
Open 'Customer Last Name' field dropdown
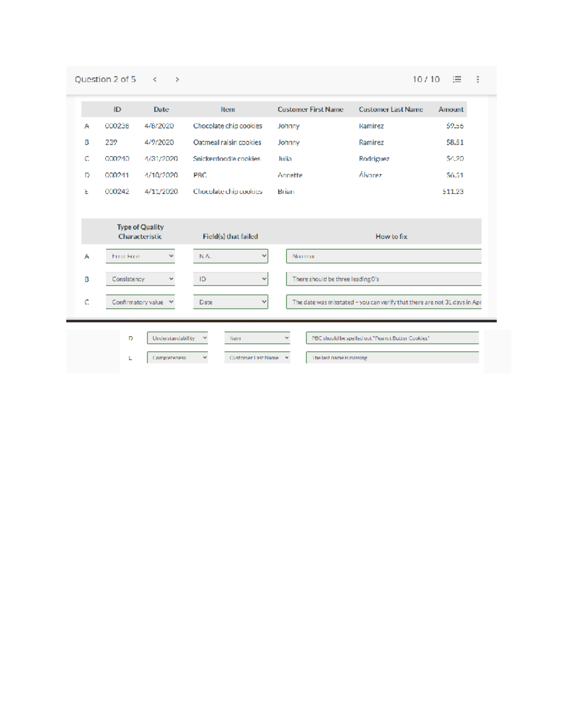(x=257, y=358)
